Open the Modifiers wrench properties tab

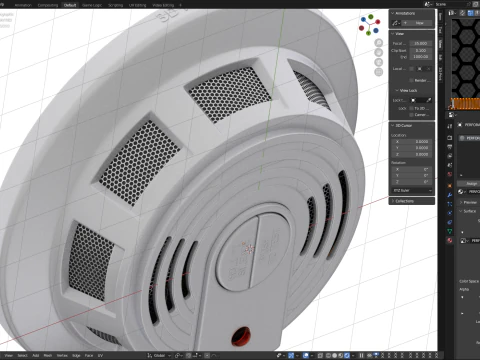tap(450, 195)
